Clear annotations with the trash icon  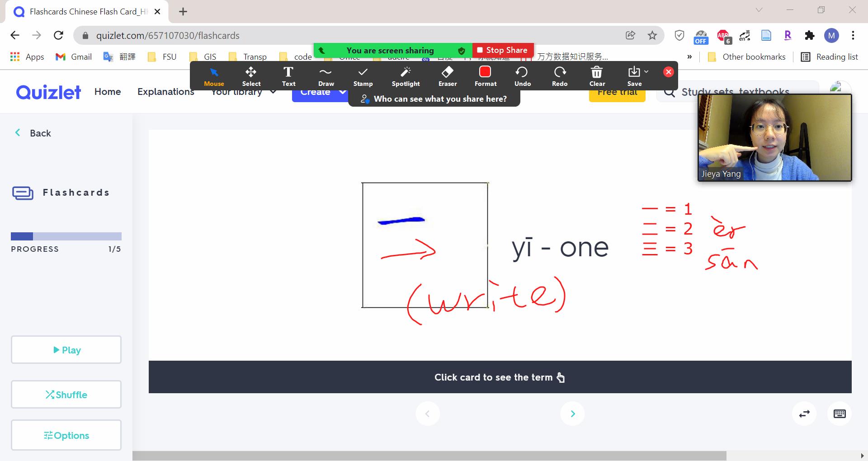[597, 76]
